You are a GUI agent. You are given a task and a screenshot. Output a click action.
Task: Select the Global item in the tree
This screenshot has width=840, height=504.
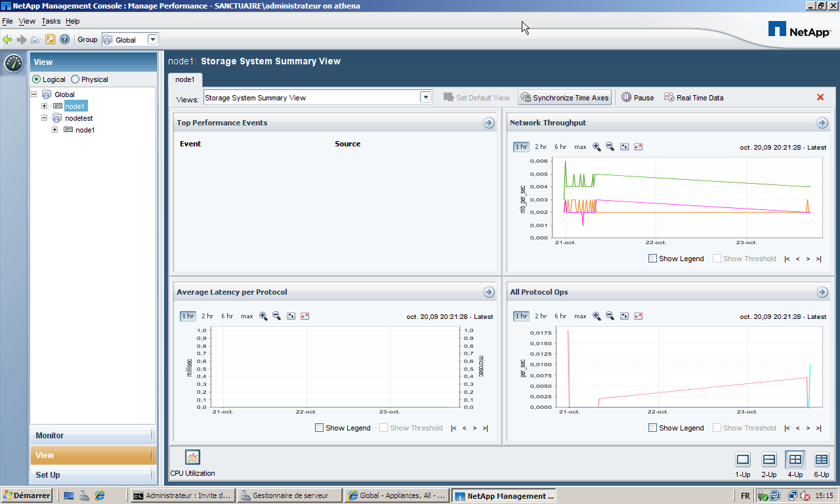pyautogui.click(x=64, y=94)
